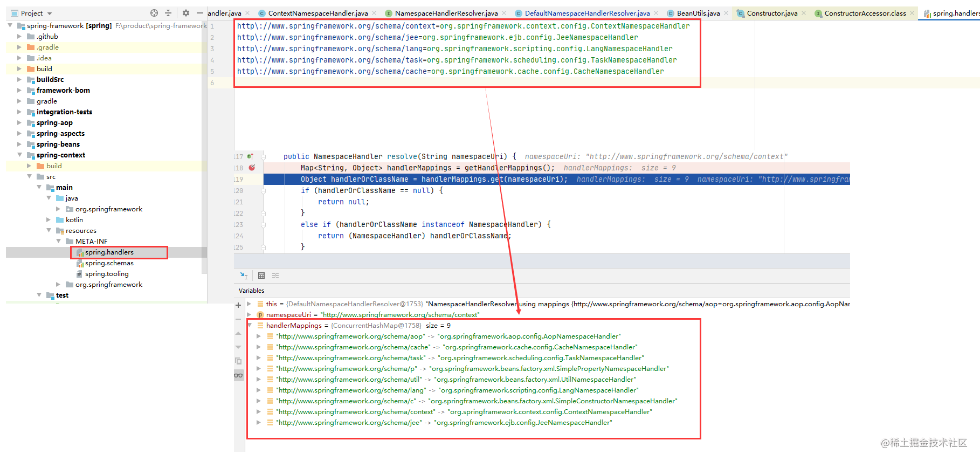
Task: Switch to DefaultNamespaceHandlerResolver.java tab
Action: [x=587, y=13]
